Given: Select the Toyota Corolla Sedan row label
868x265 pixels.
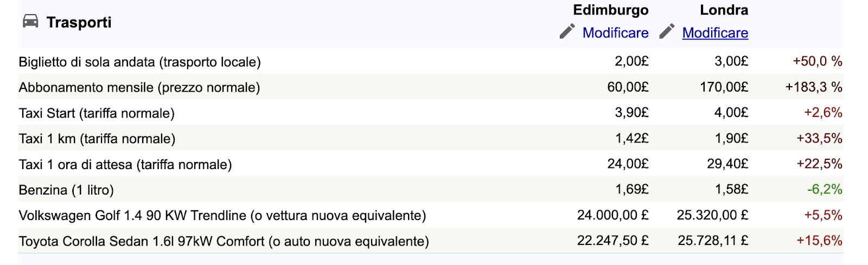Looking at the screenshot, I should [224, 241].
